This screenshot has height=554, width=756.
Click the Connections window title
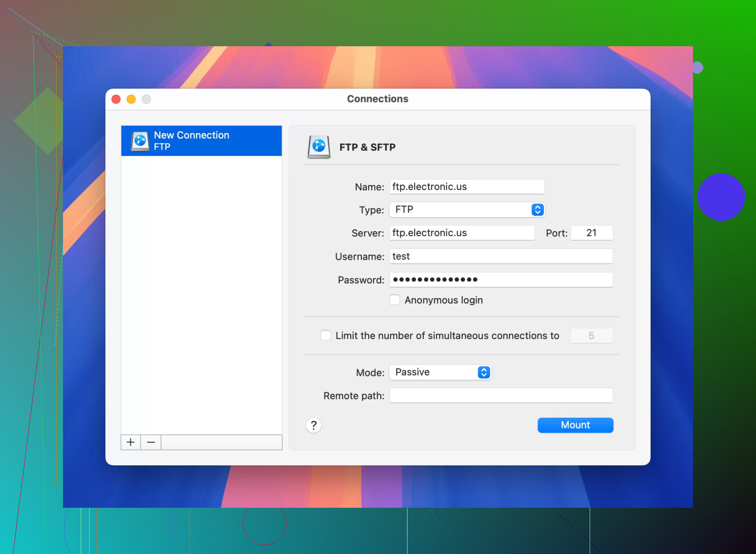tap(378, 99)
